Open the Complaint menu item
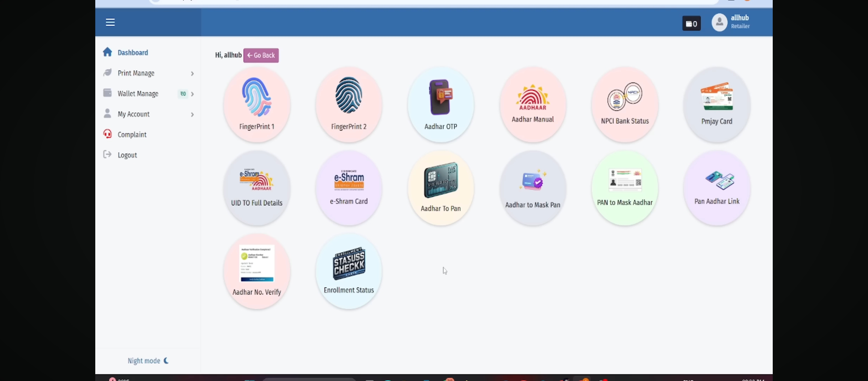The height and width of the screenshot is (381, 868). click(x=132, y=134)
